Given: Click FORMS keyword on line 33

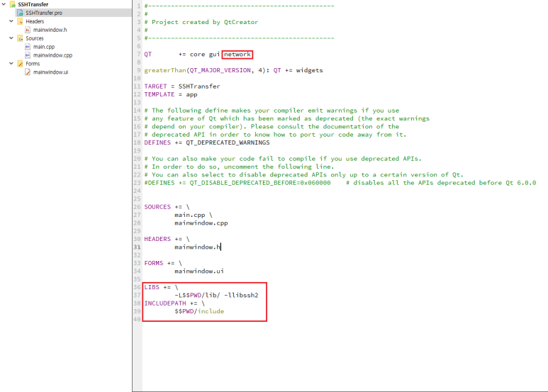Looking at the screenshot, I should (154, 263).
